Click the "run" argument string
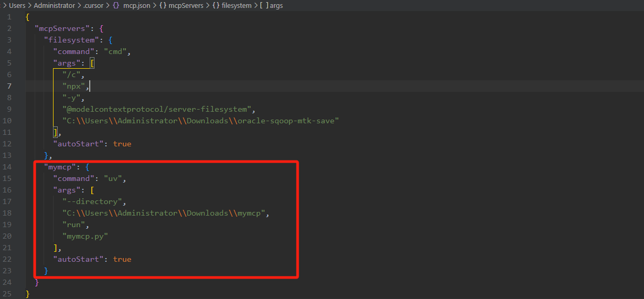This screenshot has height=299, width=644. click(x=73, y=225)
